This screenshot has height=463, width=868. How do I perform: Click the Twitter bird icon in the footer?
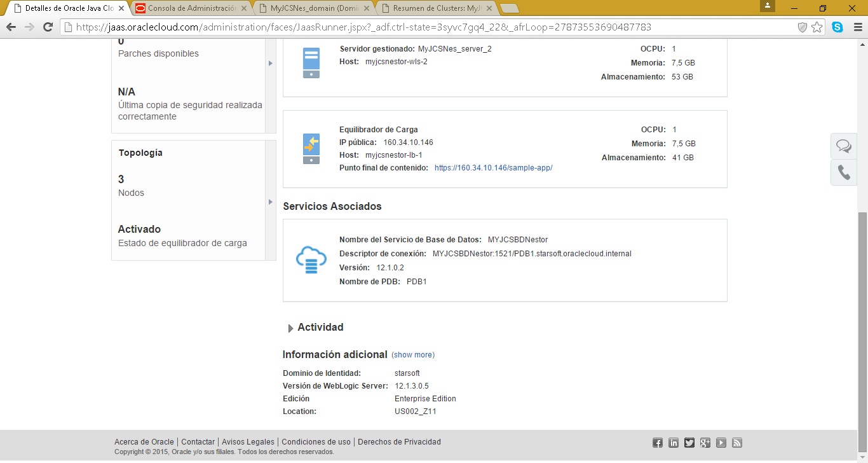tap(689, 443)
